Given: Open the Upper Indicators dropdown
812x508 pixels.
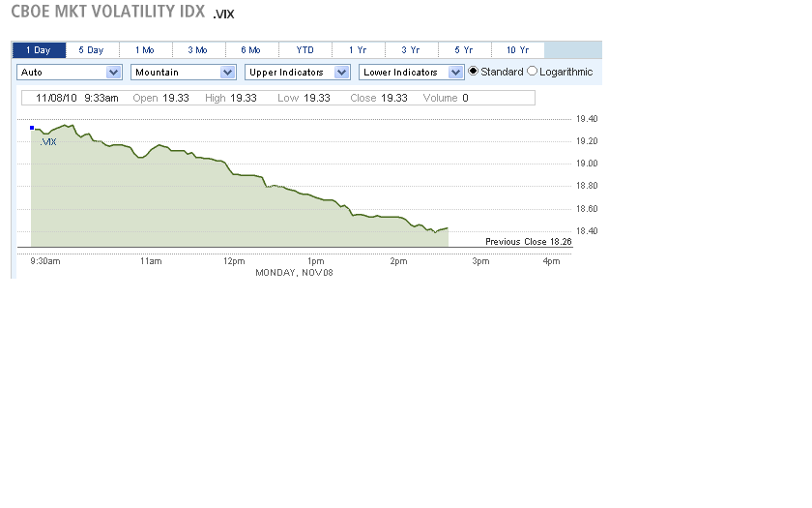Looking at the screenshot, I should click(298, 72).
